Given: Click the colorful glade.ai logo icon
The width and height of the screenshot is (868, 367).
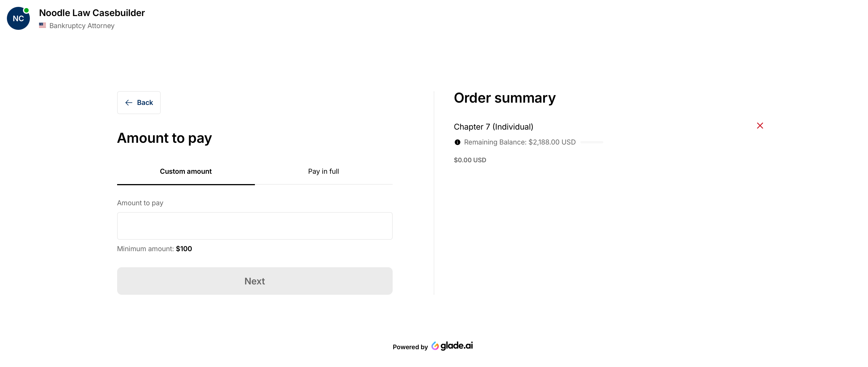Looking at the screenshot, I should click(x=435, y=346).
